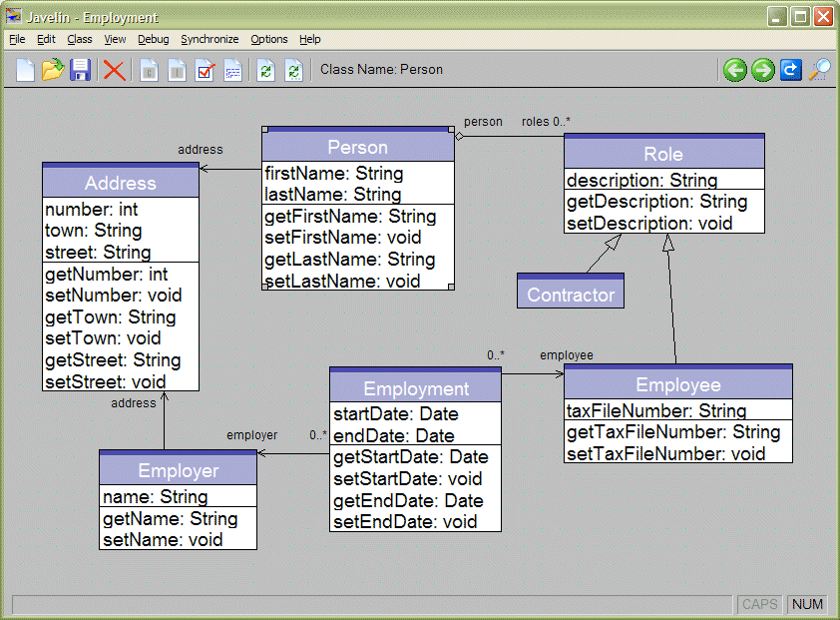Open the Debug menu
Image resolution: width=840 pixels, height=620 pixels.
[154, 39]
